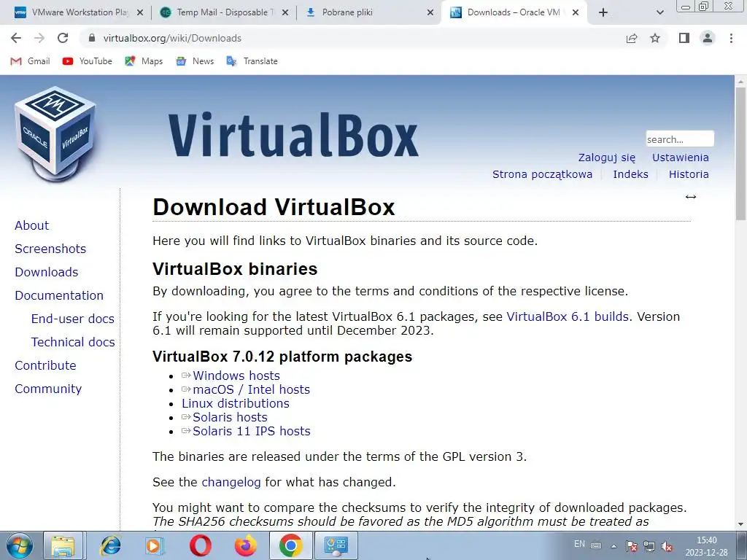The height and width of the screenshot is (560, 747).
Task: Open the Maps bookmark
Action: [144, 61]
